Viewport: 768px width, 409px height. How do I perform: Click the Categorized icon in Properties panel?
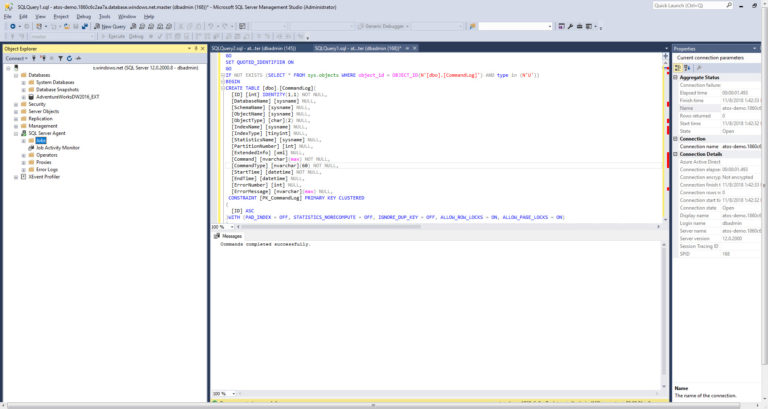[678, 68]
